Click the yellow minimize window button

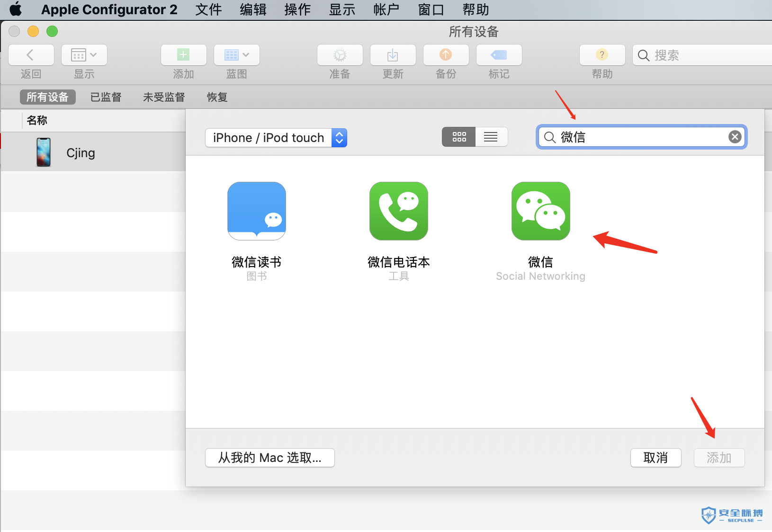(33, 31)
